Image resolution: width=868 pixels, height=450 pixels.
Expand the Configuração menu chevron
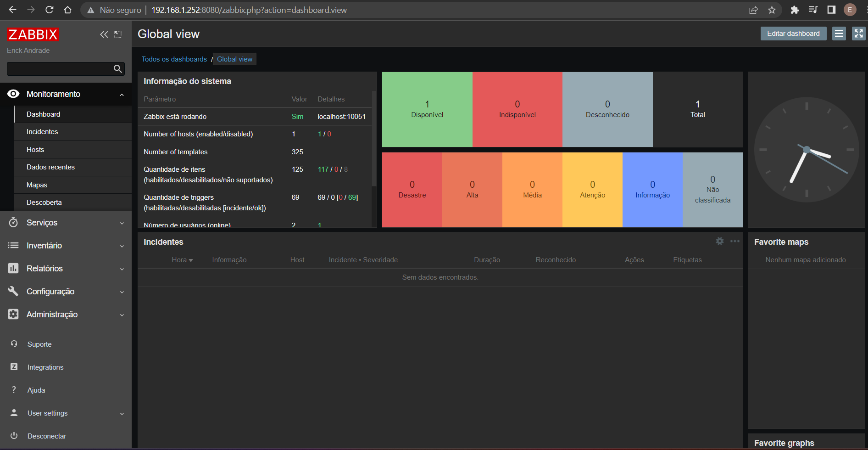click(122, 292)
